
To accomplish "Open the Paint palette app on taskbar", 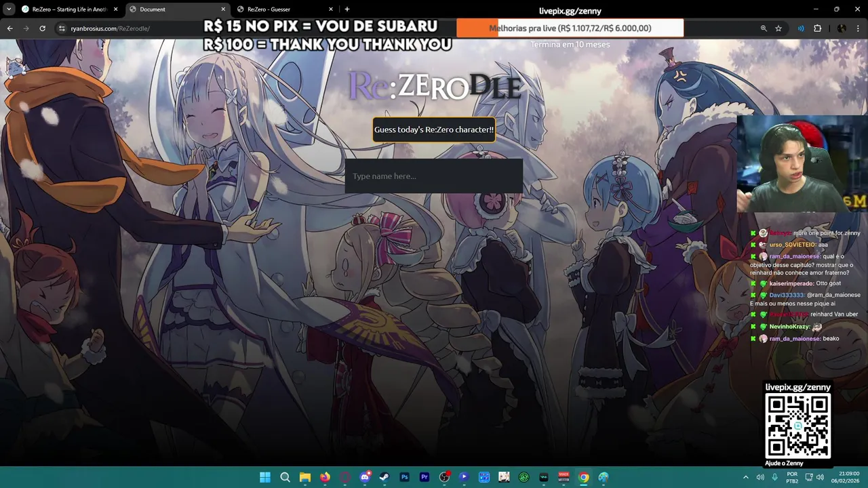I will [x=604, y=477].
